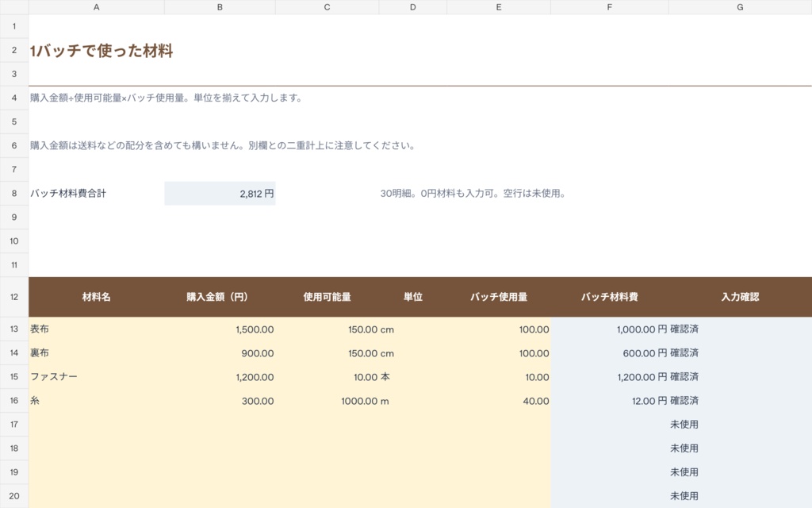This screenshot has height=508, width=812.
Task: Click the バッチ材料費合計 label
Action: point(68,194)
